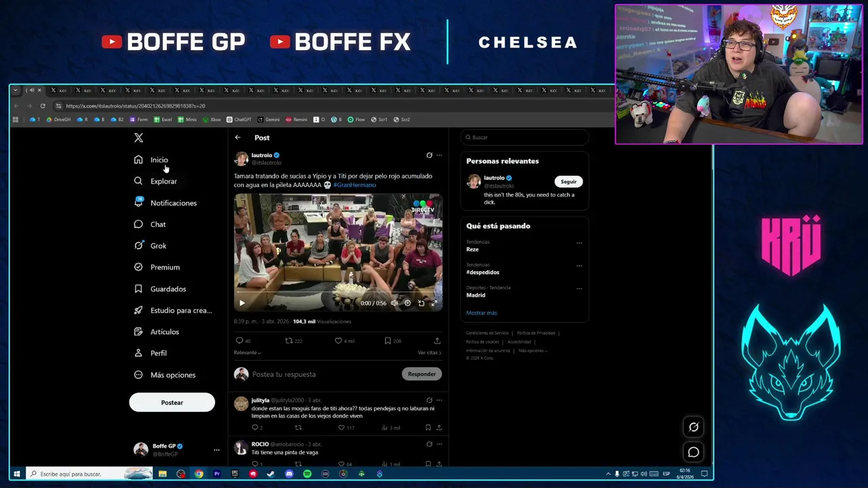Click the Responder button
Viewport: 868px width, 488px height.
pos(422,374)
